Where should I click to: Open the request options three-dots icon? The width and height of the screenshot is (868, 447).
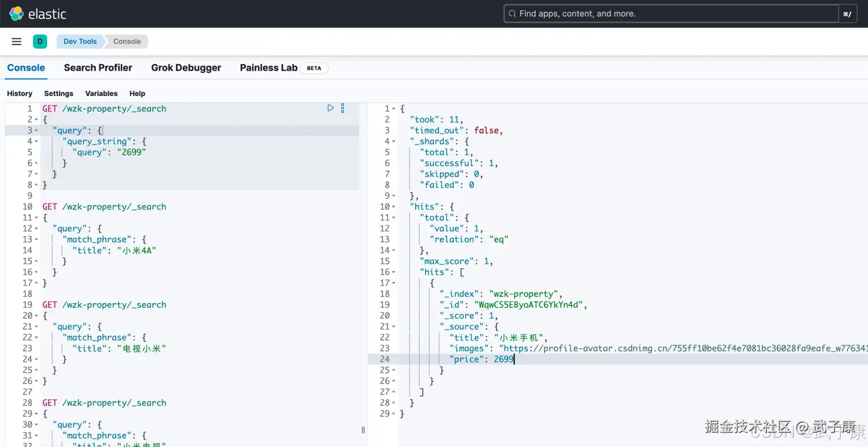tap(343, 108)
